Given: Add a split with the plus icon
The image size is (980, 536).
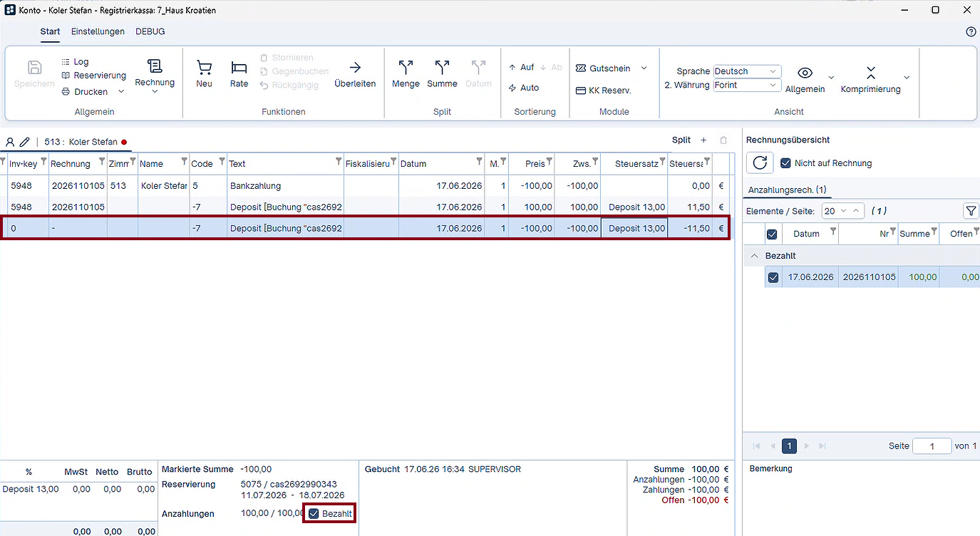Looking at the screenshot, I should [704, 140].
